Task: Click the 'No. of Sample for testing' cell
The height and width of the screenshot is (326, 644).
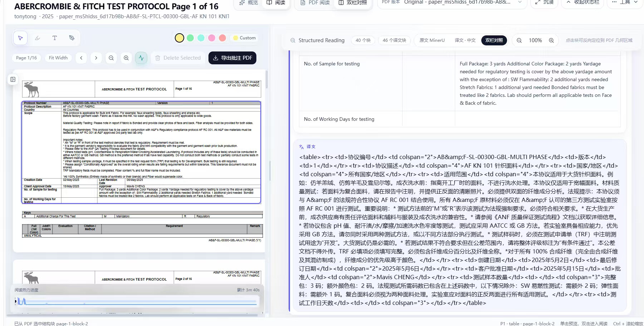Action: pos(350,83)
